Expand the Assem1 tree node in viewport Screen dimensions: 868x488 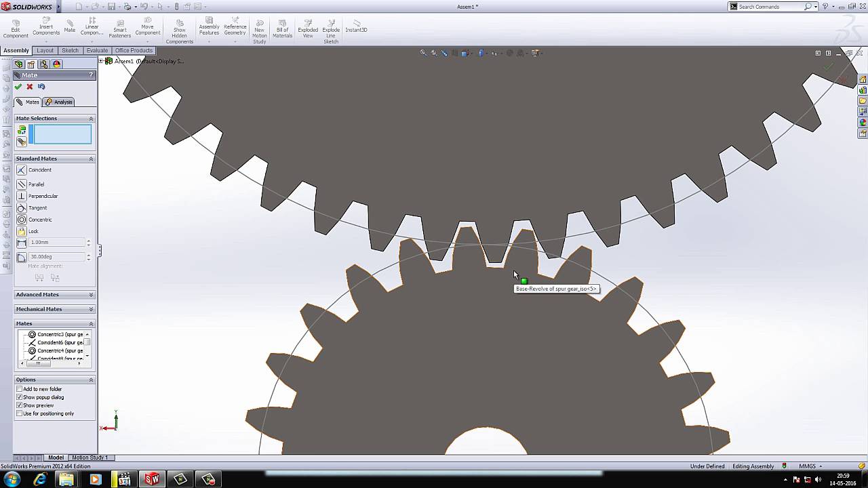point(102,61)
